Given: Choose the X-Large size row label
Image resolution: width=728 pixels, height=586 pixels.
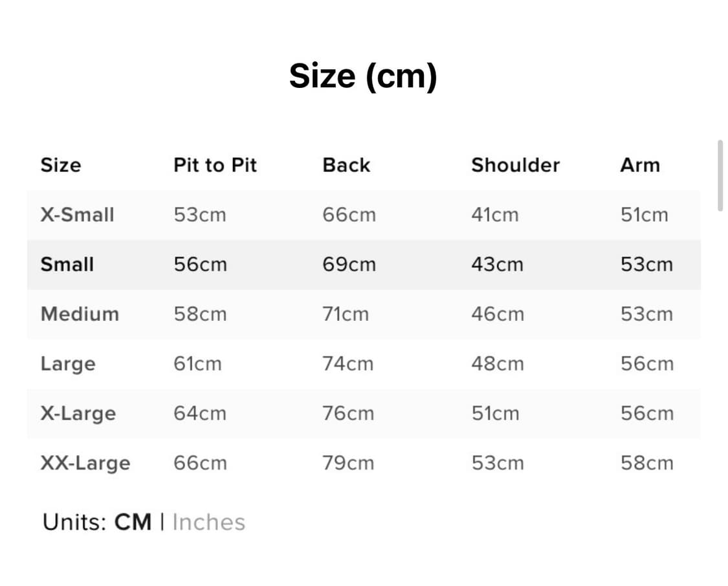Looking at the screenshot, I should pos(78,414).
